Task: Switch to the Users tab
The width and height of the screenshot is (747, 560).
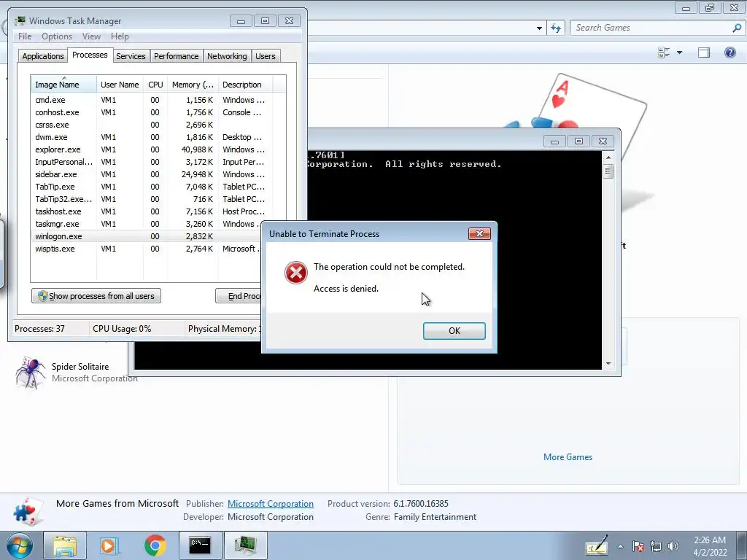Action: tap(266, 56)
